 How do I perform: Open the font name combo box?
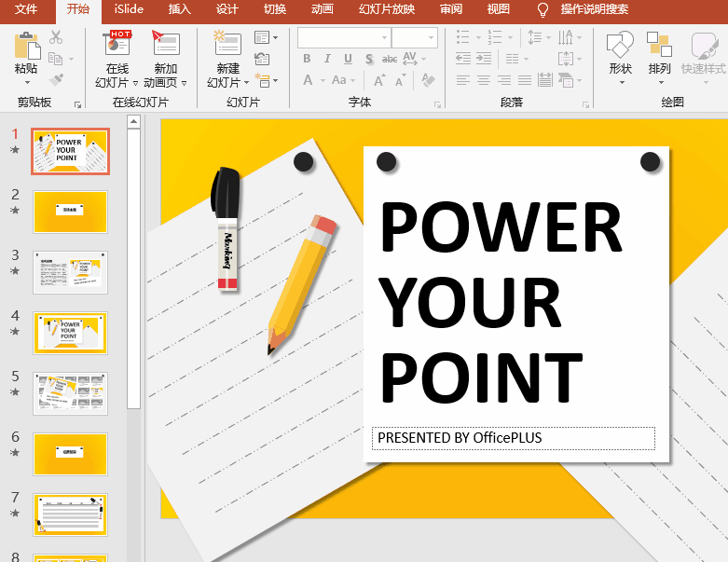point(344,37)
